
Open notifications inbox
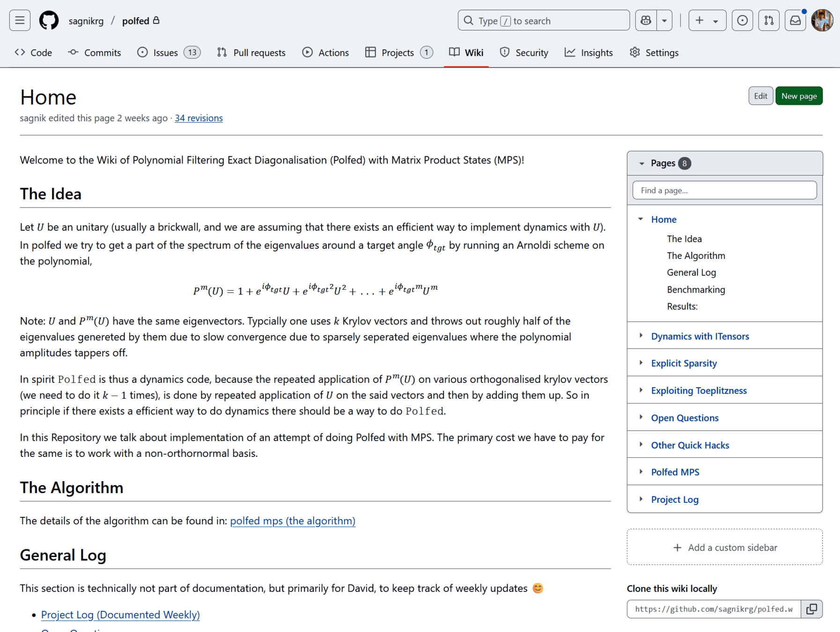[795, 21]
